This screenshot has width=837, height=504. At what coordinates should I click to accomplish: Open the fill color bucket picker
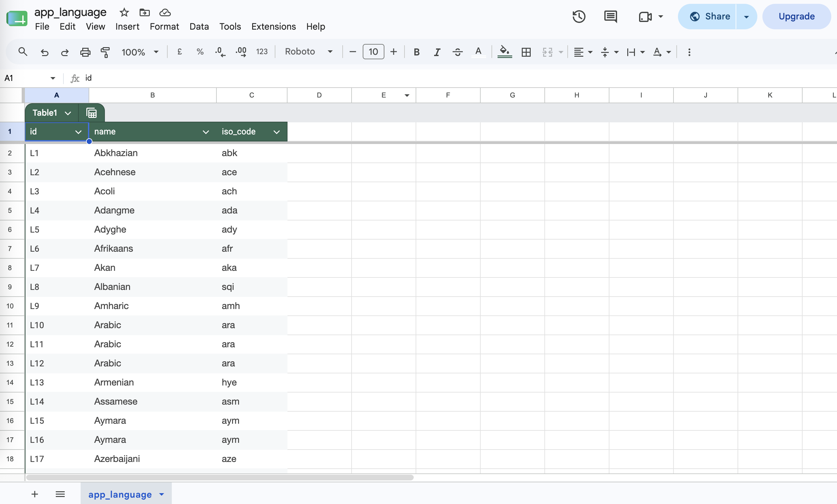click(x=505, y=52)
